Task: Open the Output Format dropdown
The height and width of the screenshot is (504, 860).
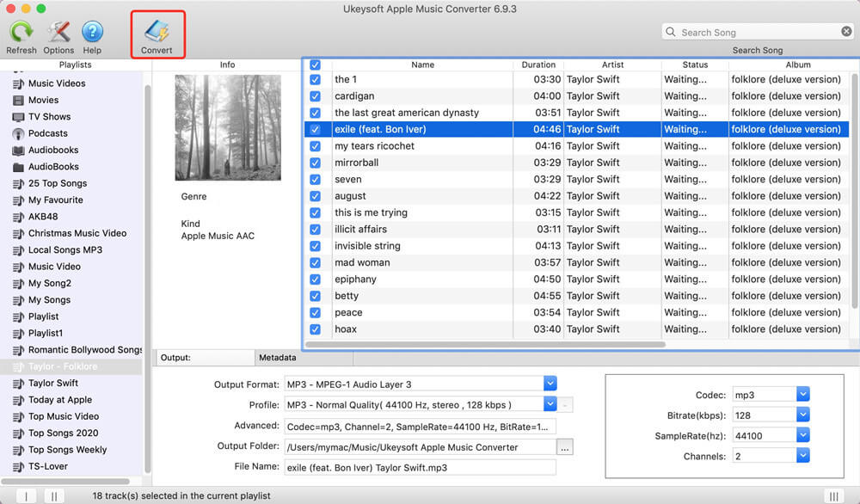Action: click(550, 384)
